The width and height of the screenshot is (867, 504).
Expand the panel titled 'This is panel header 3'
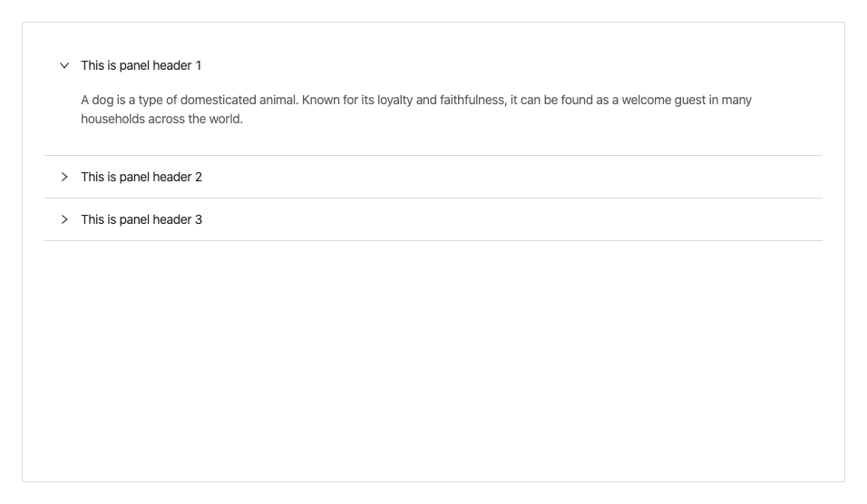pos(433,219)
